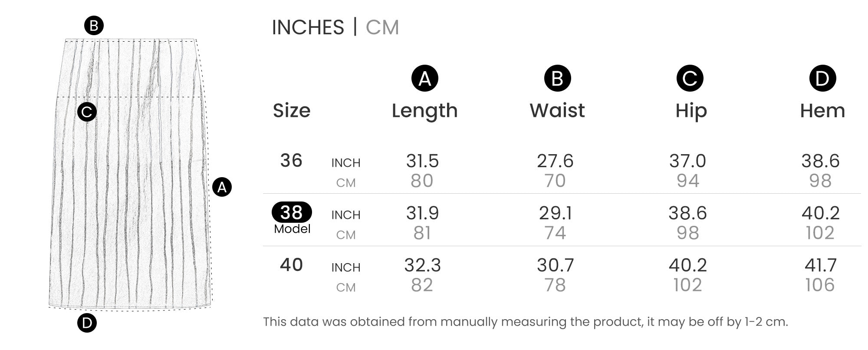Screen dimensions: 868x350
Task: Switch units to INCHES
Action: point(308,27)
